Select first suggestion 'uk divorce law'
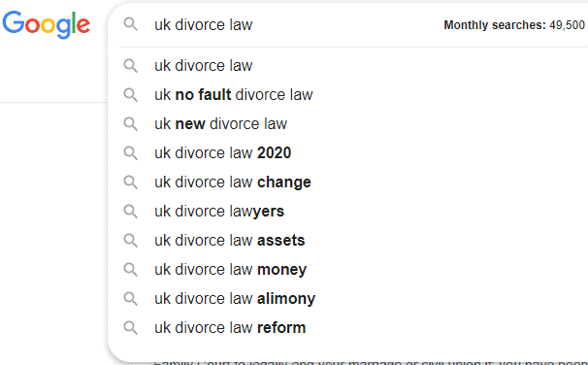 point(347,66)
